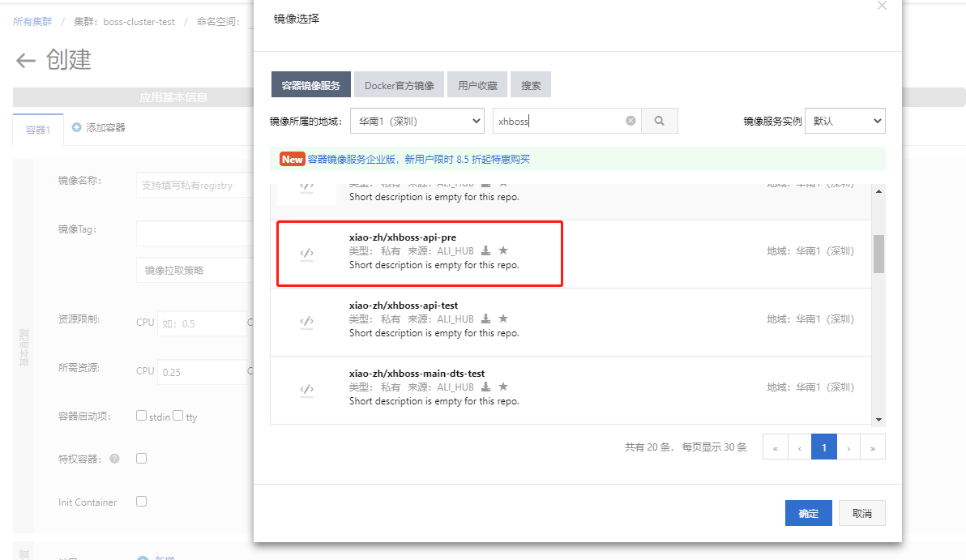This screenshot has height=560, width=966.
Task: Select the xiao-zh/xhboss-api-pre repository name
Action: 403,237
